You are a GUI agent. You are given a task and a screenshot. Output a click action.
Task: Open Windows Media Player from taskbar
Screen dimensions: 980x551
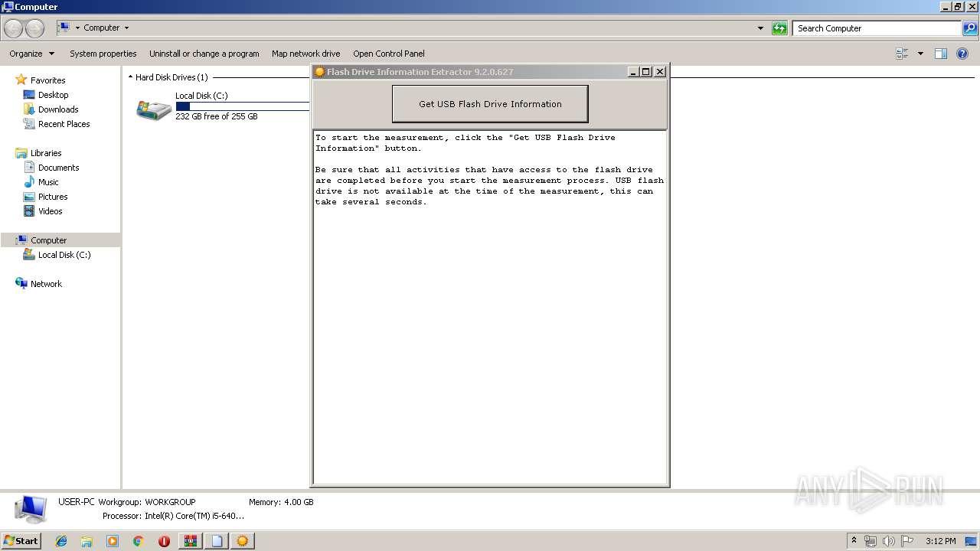[113, 541]
